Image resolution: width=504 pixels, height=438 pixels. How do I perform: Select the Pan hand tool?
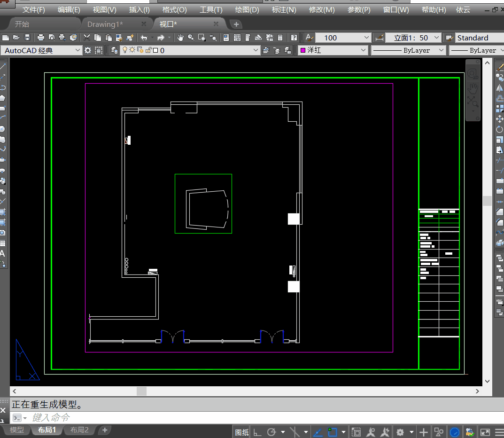pos(180,38)
